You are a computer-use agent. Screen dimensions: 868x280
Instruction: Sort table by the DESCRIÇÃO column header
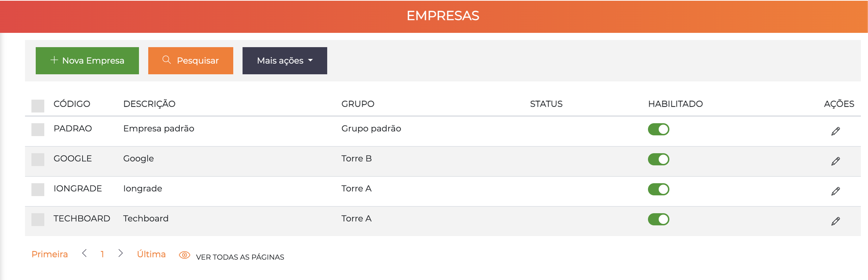(149, 104)
